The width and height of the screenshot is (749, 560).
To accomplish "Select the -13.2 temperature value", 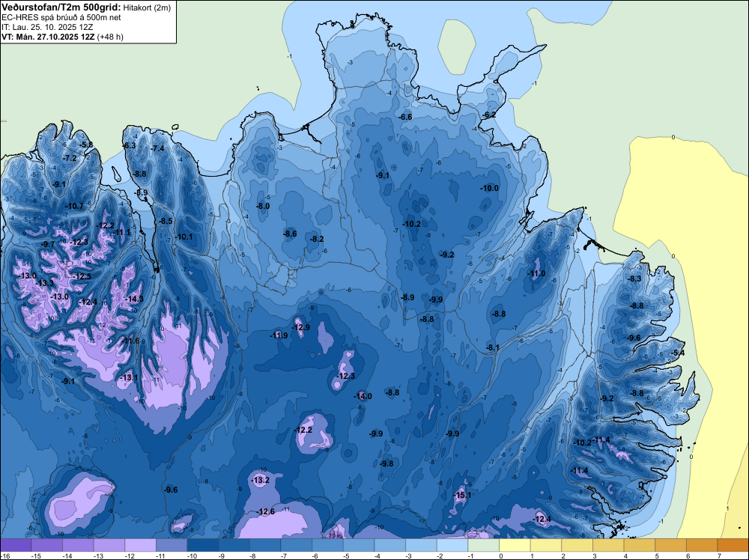I will [261, 481].
